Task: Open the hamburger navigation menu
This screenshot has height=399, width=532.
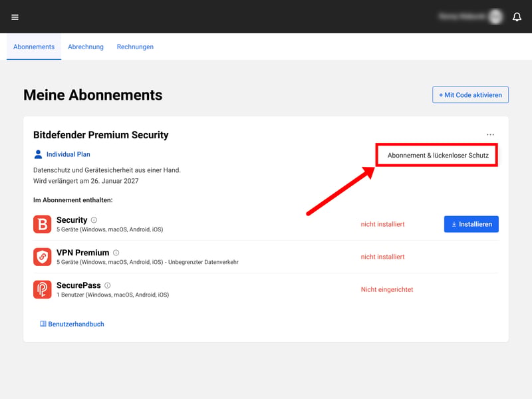Action: [x=15, y=17]
